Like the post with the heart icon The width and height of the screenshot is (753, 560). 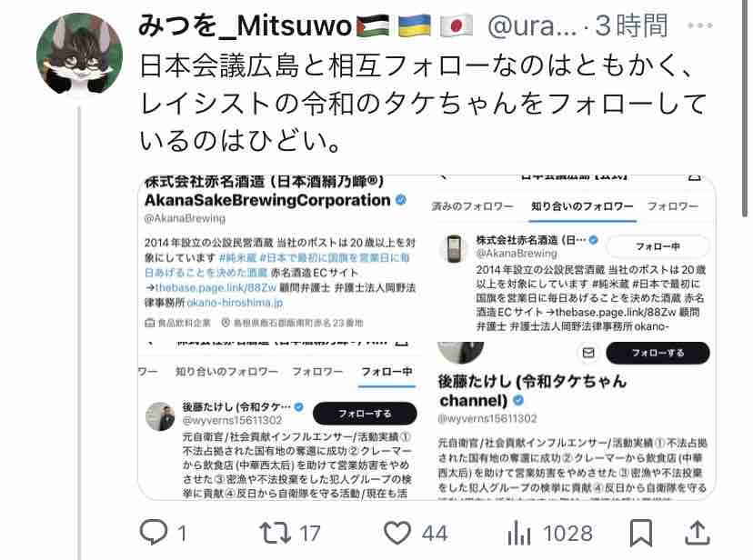397,533
